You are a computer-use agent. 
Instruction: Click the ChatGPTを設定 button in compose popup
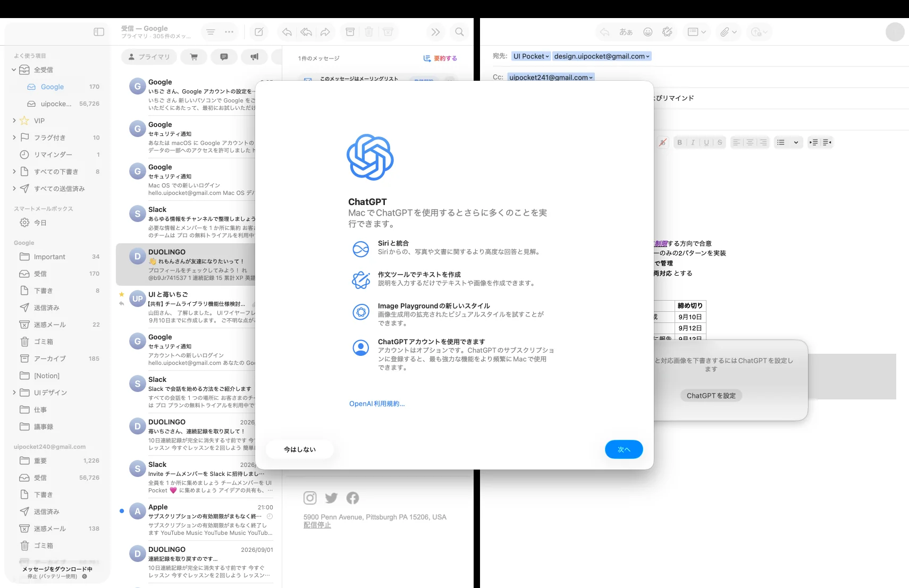(711, 396)
